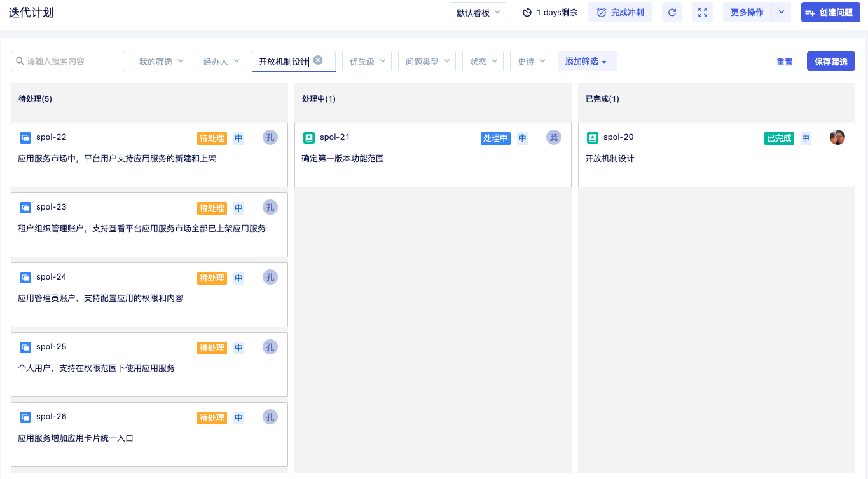Click the 已完成(1) column header
Screen dimensions: 868x479
[x=602, y=99]
